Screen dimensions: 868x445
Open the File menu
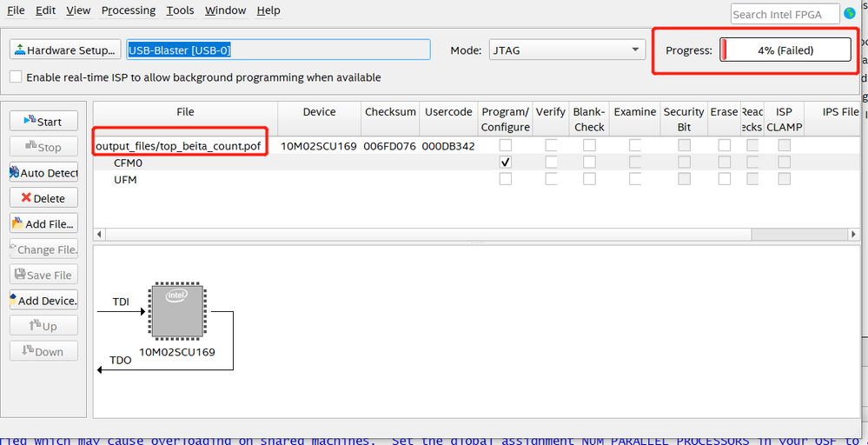[x=16, y=10]
